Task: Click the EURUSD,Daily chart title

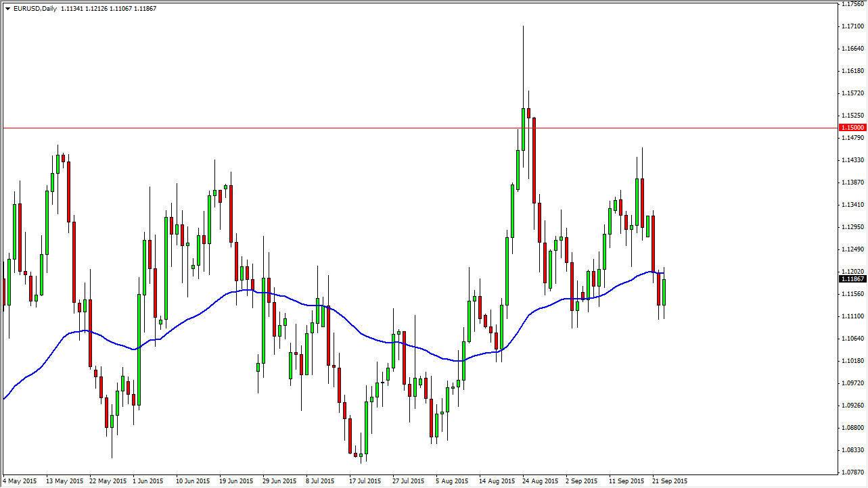Action: click(35, 9)
